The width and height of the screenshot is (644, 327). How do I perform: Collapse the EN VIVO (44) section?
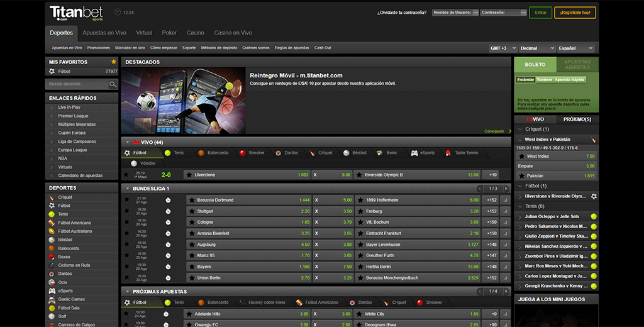point(128,143)
